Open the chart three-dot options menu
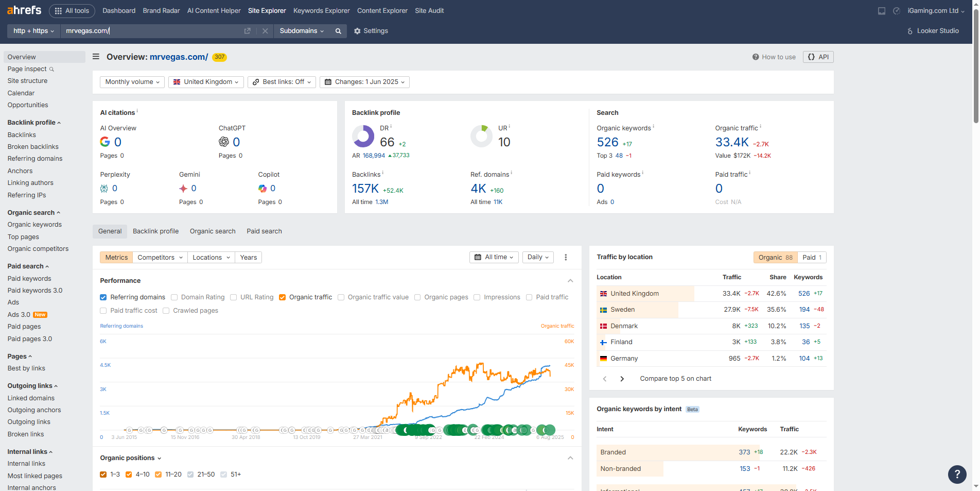This screenshot has width=980, height=491. tap(566, 257)
